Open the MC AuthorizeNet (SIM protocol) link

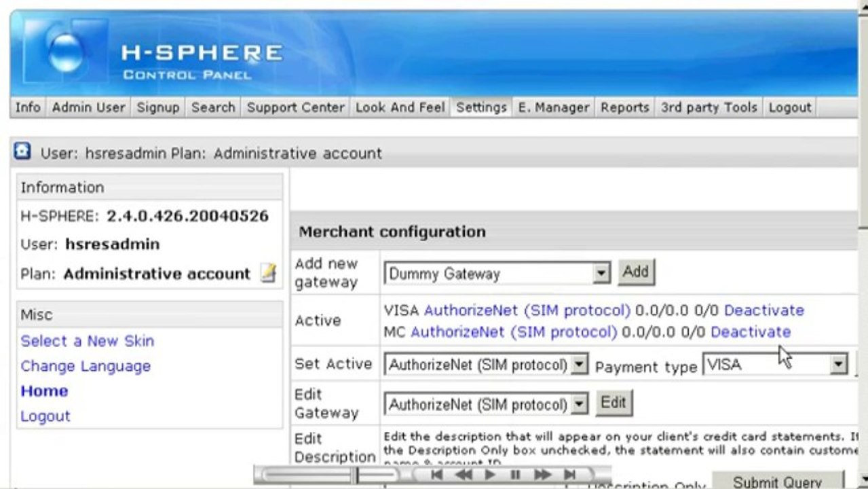514,332
